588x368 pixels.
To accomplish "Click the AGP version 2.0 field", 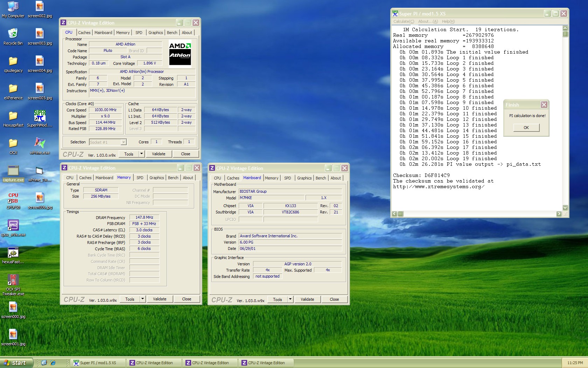I will 297,264.
